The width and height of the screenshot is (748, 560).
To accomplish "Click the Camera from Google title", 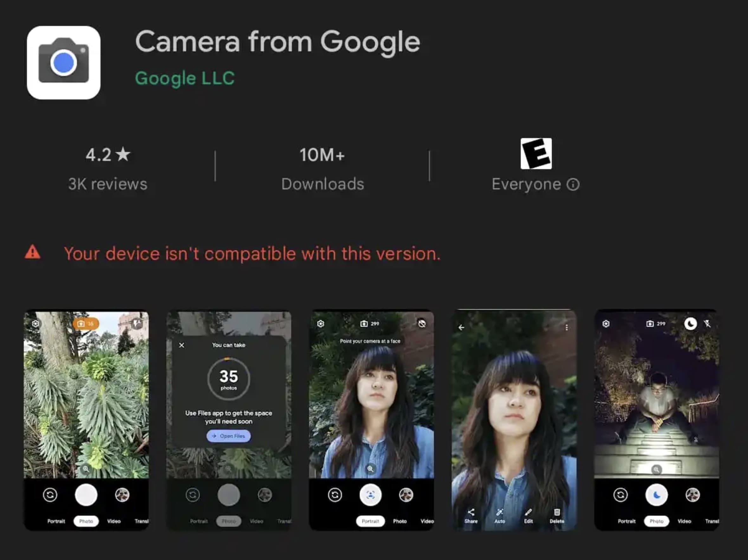I will [277, 42].
